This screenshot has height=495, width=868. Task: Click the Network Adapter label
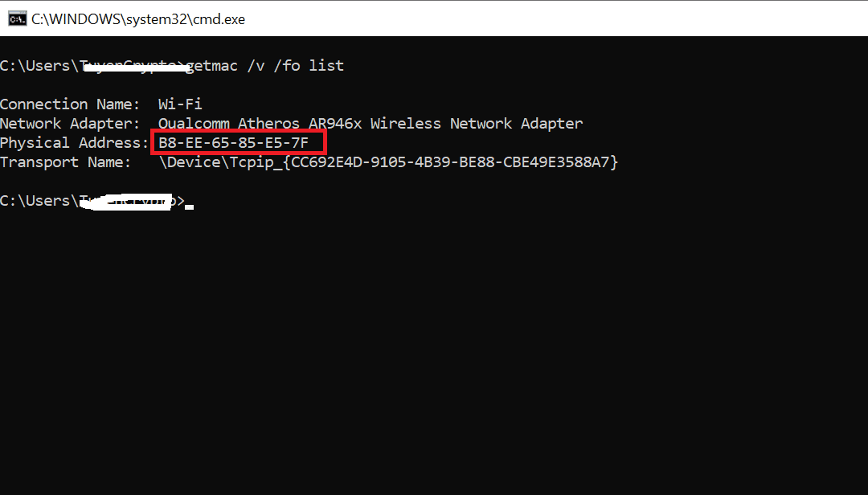[70, 124]
